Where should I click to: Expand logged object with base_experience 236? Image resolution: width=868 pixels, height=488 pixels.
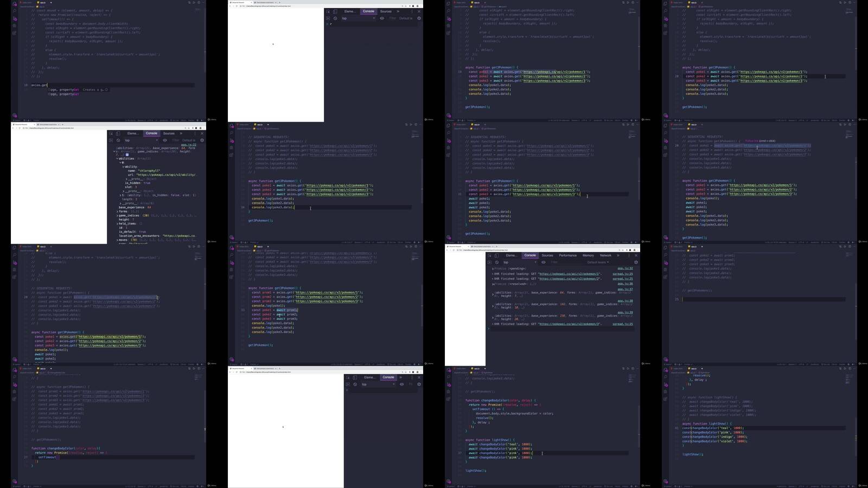[493, 317]
